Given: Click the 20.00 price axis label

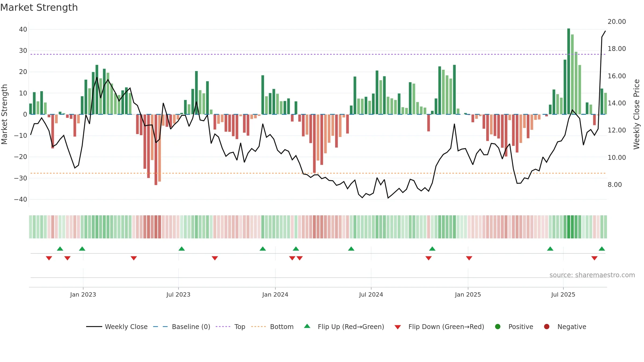Looking at the screenshot, I should (617, 21).
